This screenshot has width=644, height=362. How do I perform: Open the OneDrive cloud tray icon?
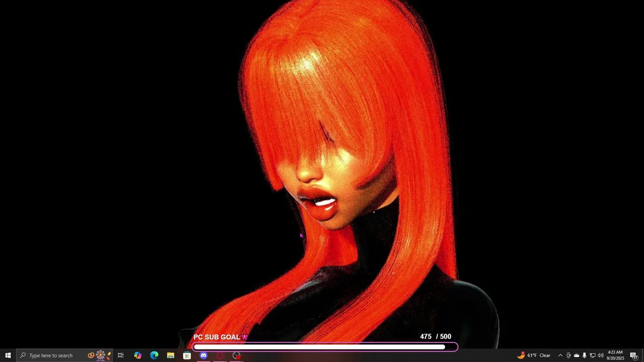click(577, 355)
